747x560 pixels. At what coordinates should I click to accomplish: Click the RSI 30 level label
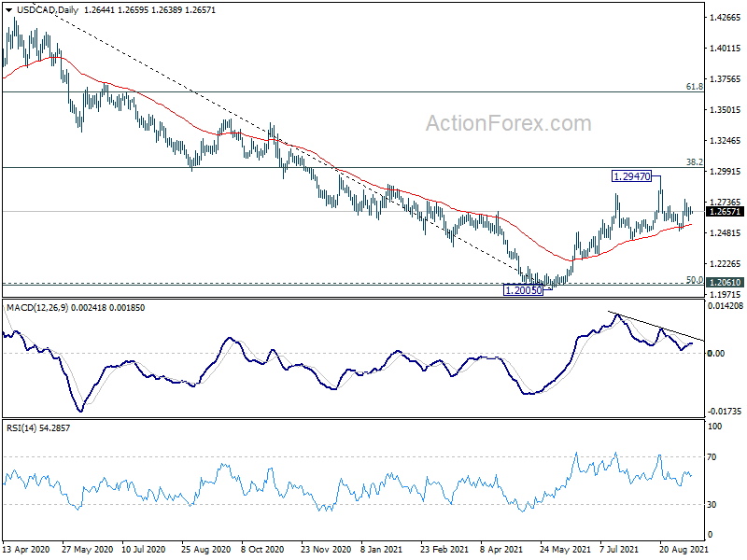click(x=712, y=504)
